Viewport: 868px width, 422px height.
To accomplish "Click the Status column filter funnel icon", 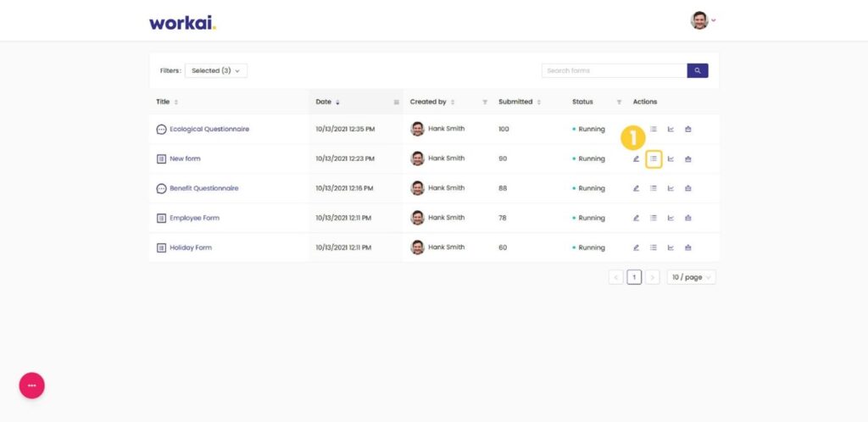I will [x=619, y=103].
